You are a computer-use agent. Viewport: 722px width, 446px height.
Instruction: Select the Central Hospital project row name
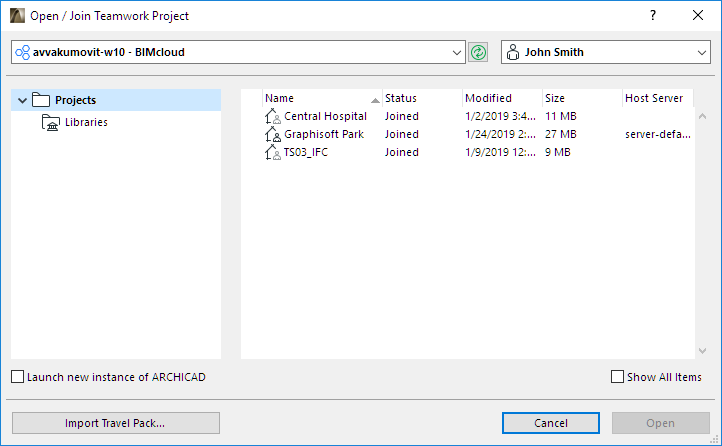click(325, 116)
